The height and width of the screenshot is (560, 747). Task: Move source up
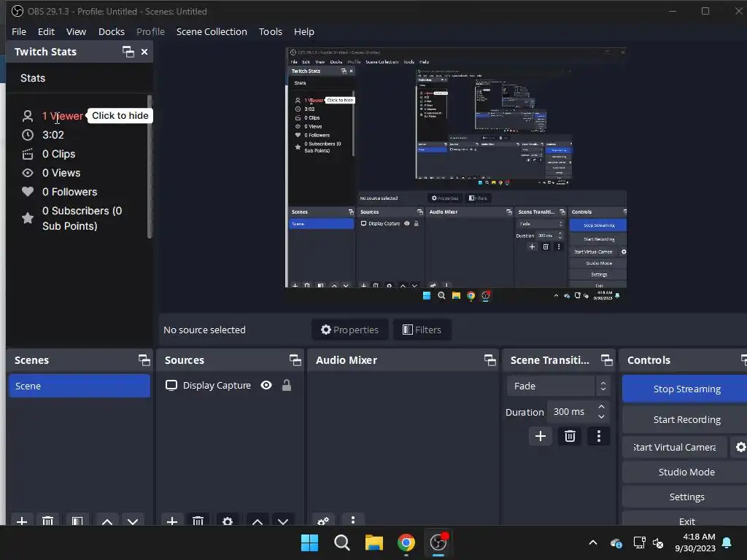(x=258, y=521)
